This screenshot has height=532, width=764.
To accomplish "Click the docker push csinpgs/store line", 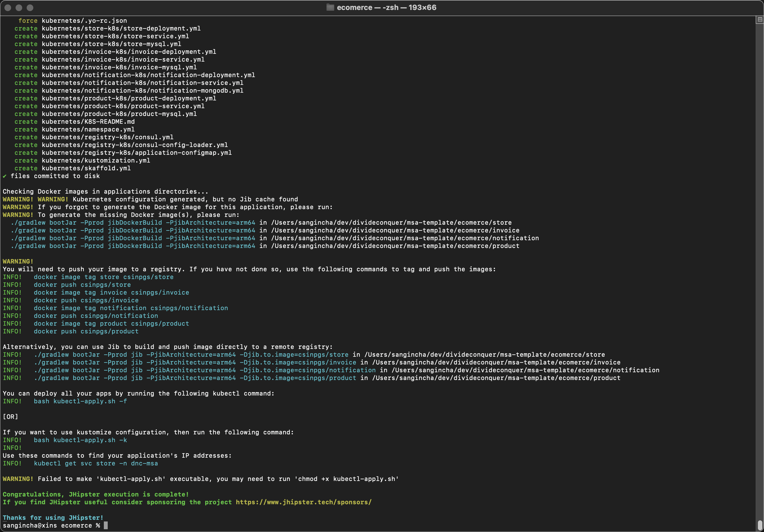I will point(82,285).
